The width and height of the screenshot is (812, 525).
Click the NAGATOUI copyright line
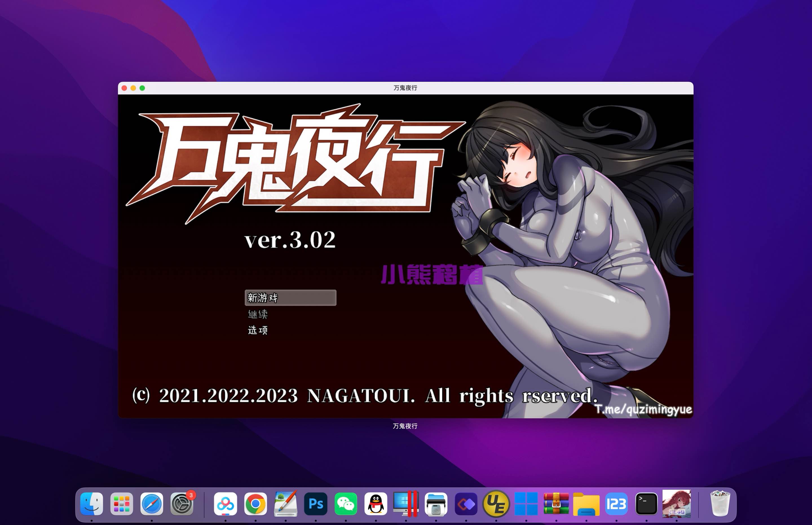(x=365, y=396)
